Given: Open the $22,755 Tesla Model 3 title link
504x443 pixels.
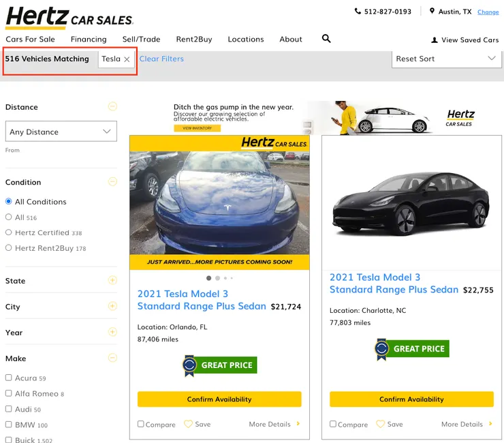Looking at the screenshot, I should [394, 284].
